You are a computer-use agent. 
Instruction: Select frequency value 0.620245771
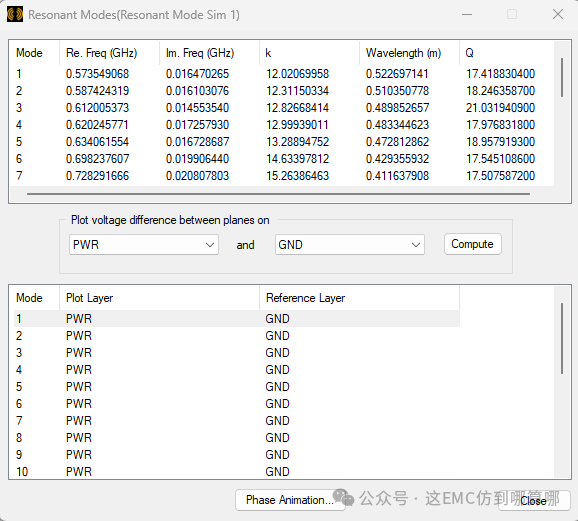97,125
